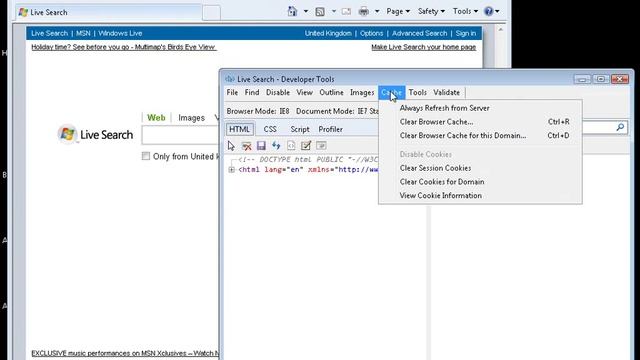Click the United Kingdom link

click(x=328, y=33)
